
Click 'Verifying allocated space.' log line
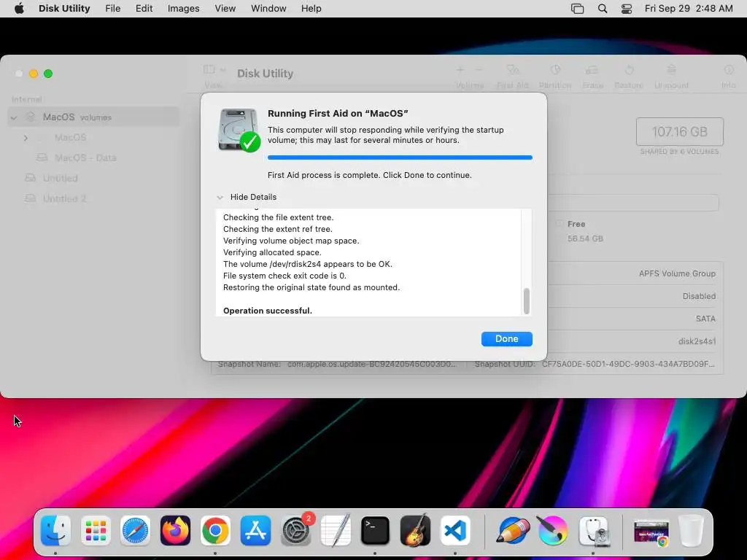272,252
